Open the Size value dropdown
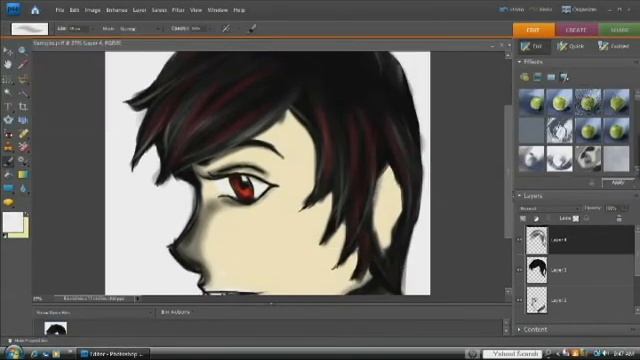The image size is (640, 360). tap(92, 29)
